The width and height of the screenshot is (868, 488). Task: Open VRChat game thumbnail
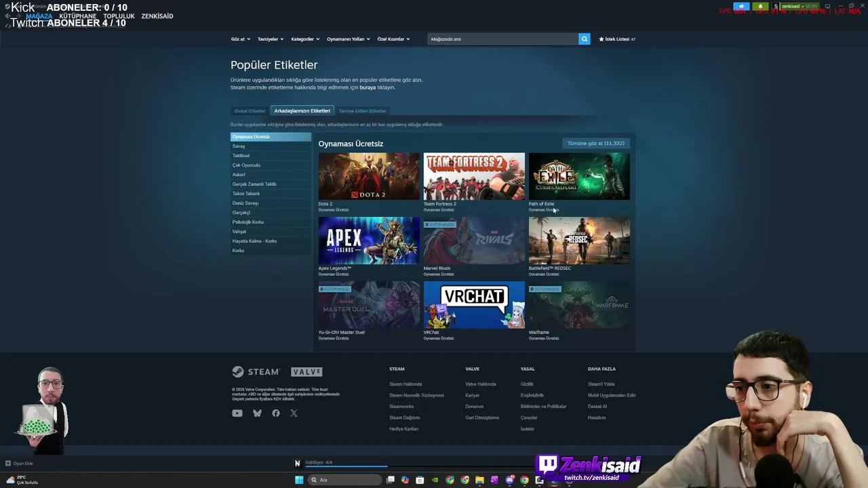474,305
